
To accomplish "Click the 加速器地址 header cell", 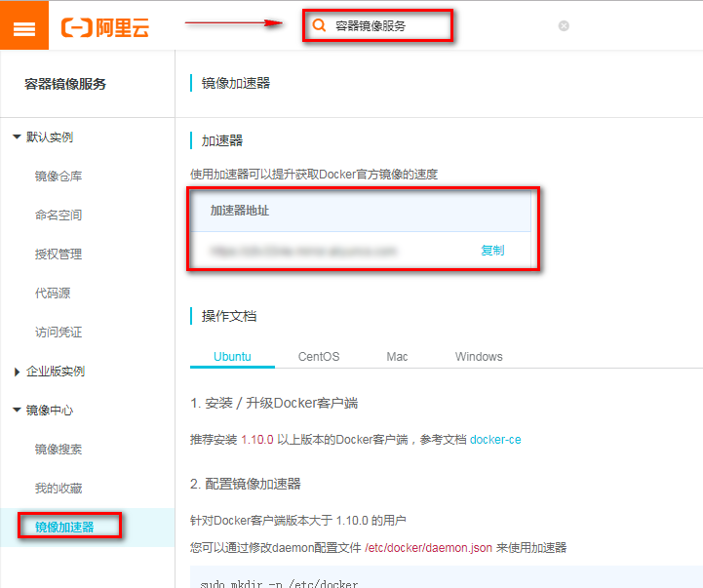I will pyautogui.click(x=361, y=211).
